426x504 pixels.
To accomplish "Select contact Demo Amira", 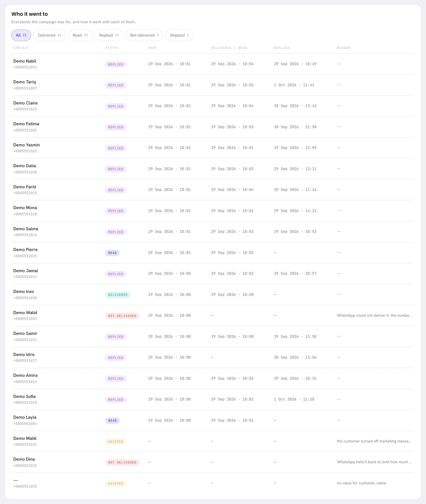I will coord(25,375).
